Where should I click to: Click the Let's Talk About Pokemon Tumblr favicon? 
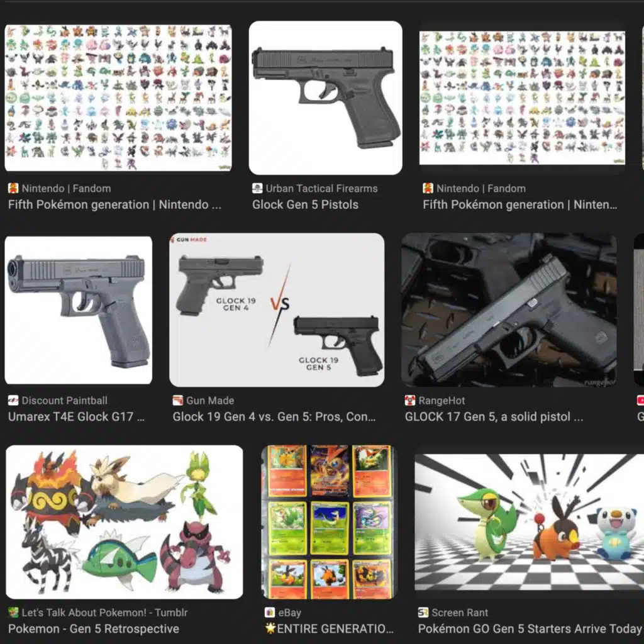[x=13, y=613]
